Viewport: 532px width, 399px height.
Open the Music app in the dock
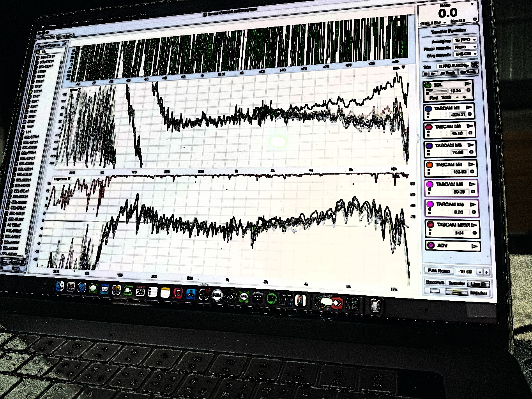click(x=178, y=293)
